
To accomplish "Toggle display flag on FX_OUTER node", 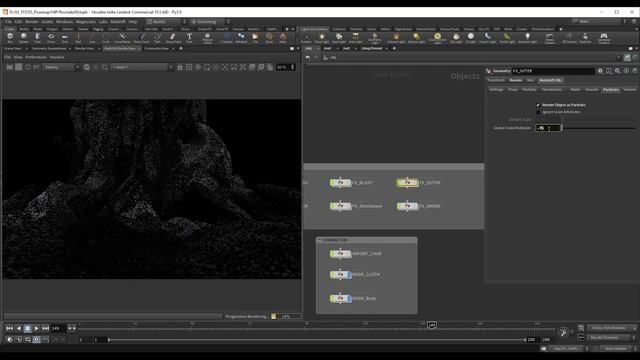I will tap(415, 182).
